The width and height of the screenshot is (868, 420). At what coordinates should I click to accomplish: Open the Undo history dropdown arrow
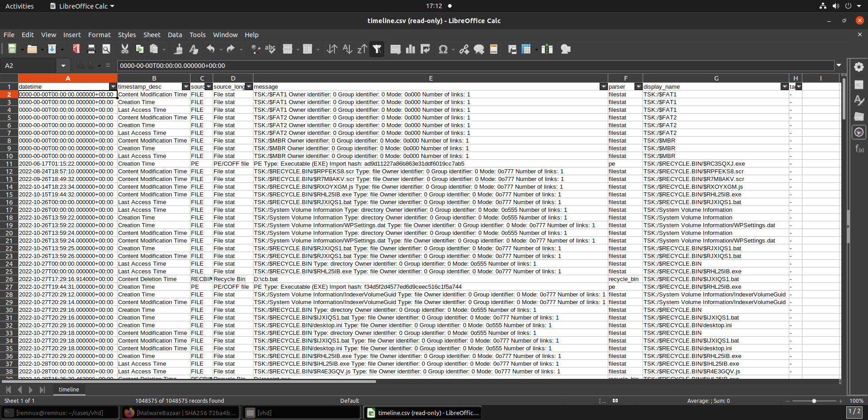[221, 49]
